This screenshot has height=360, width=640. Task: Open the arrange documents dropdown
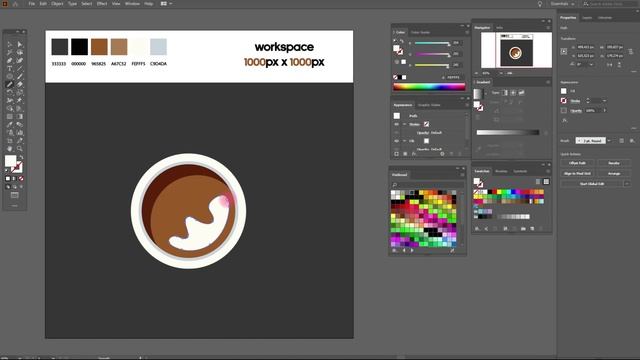click(x=166, y=4)
